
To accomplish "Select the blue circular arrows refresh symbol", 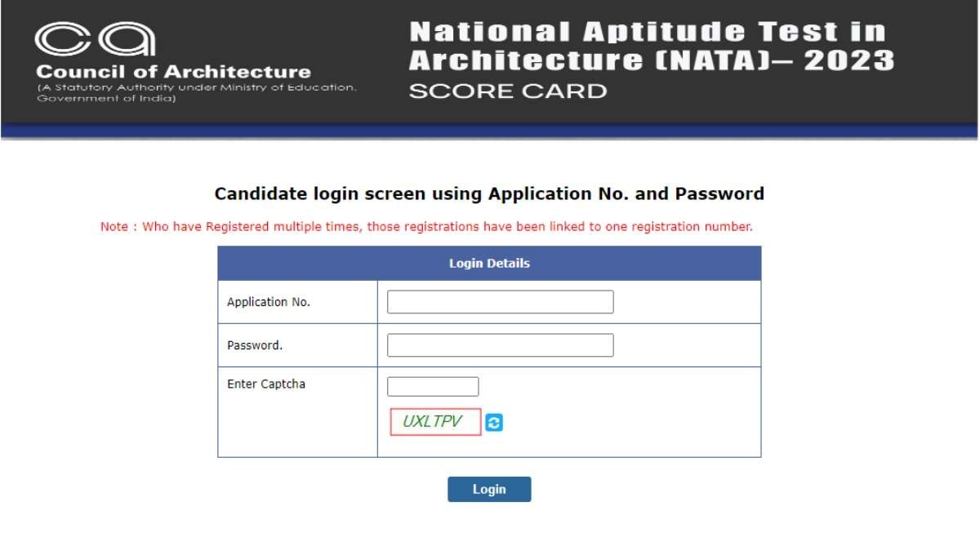I will (493, 422).
